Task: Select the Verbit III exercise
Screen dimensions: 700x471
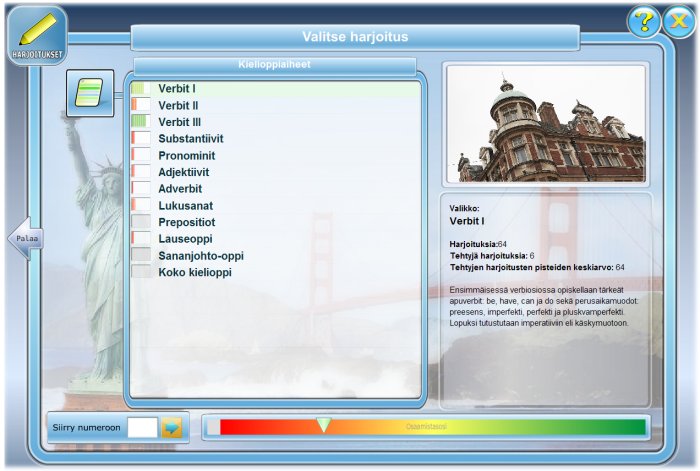Action: point(275,122)
